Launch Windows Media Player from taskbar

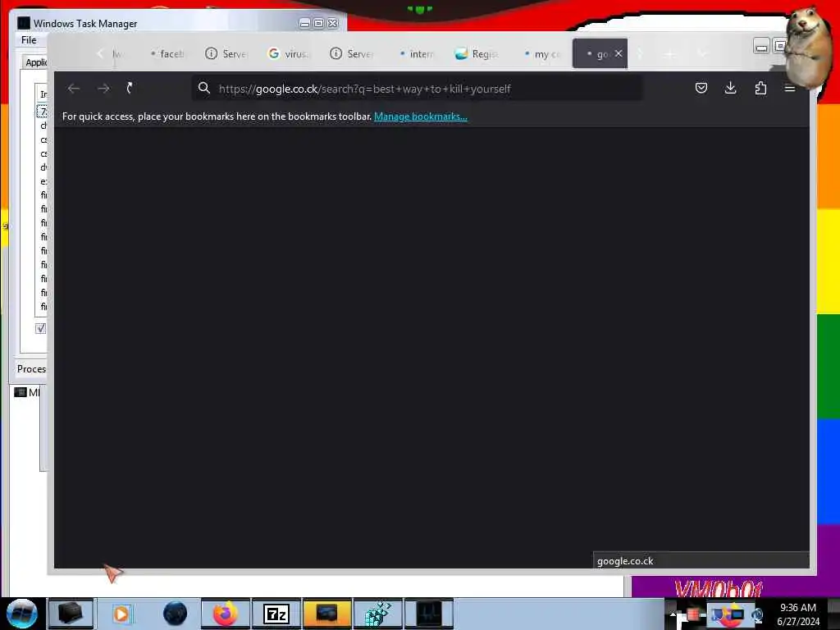click(x=121, y=614)
